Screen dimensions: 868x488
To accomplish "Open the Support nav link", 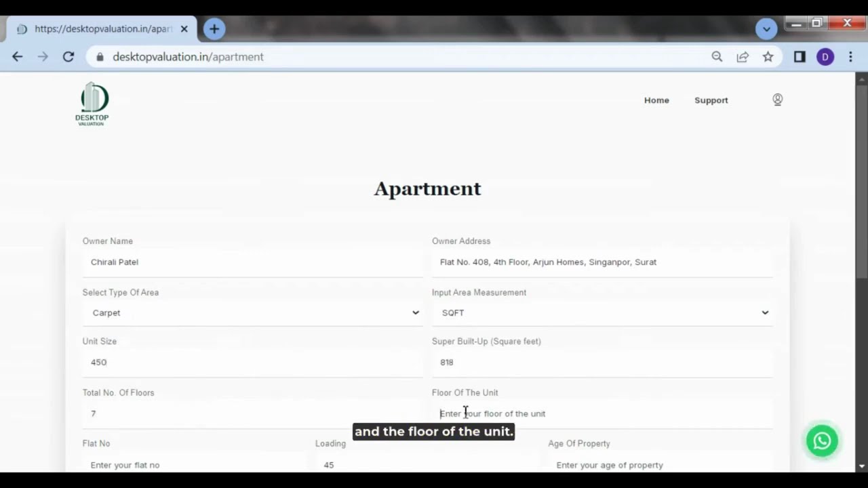I will coord(711,100).
